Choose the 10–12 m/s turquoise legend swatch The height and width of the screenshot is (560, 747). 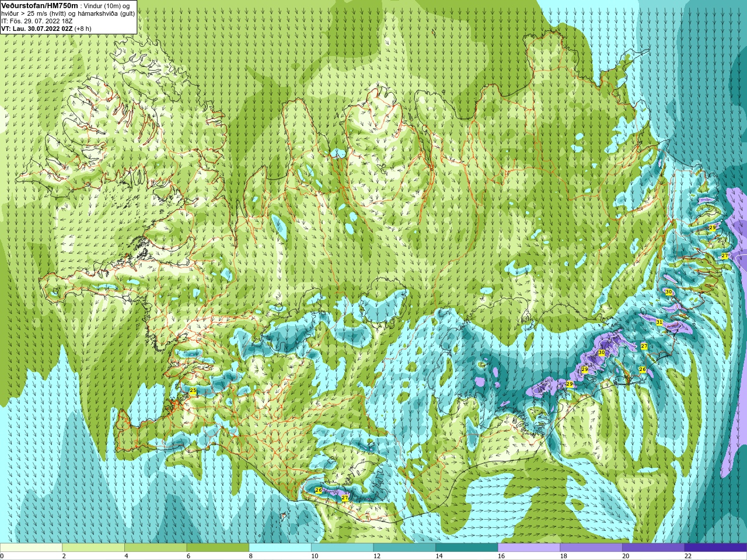pos(342,548)
